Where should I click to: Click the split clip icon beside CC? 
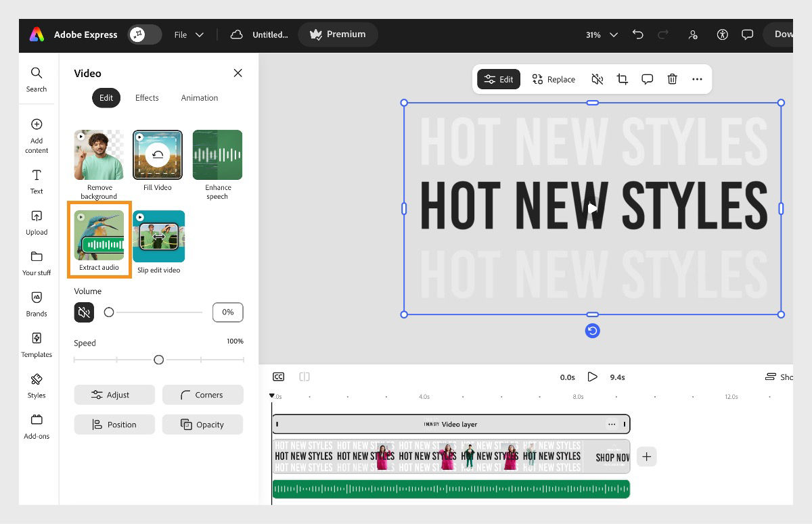click(x=304, y=377)
